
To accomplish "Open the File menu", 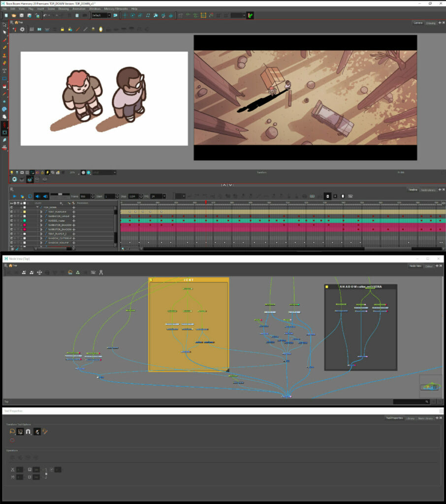I will pyautogui.click(x=4, y=9).
